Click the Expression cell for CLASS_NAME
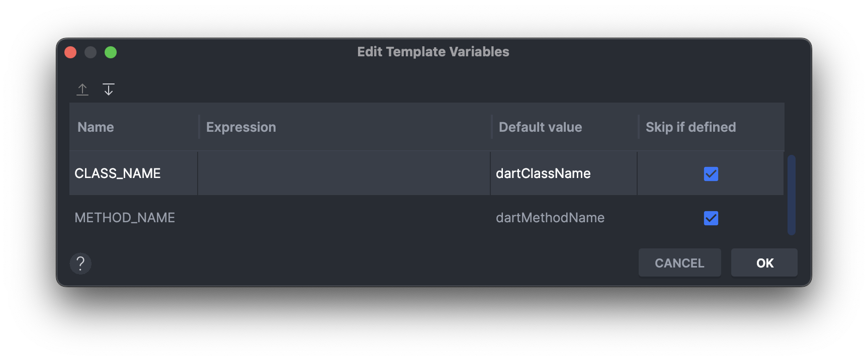Image resolution: width=868 pixels, height=361 pixels. point(344,173)
